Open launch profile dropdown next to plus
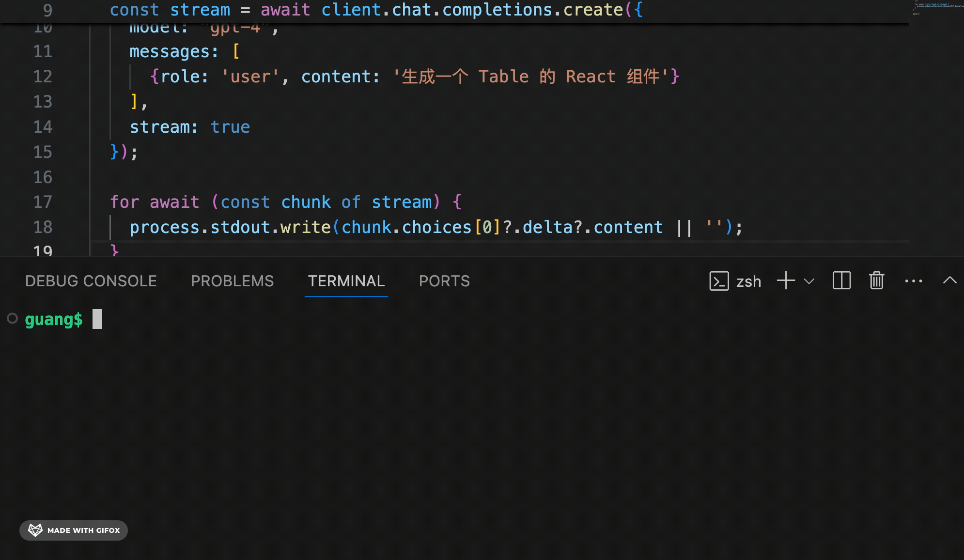The image size is (964, 560). 809,281
